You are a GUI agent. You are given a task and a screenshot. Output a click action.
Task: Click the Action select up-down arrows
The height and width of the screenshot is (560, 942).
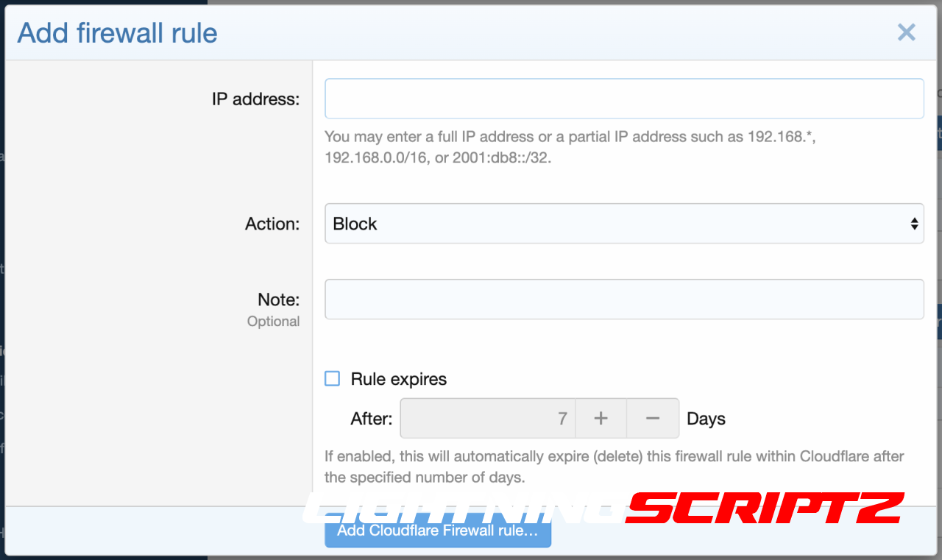[x=913, y=224]
